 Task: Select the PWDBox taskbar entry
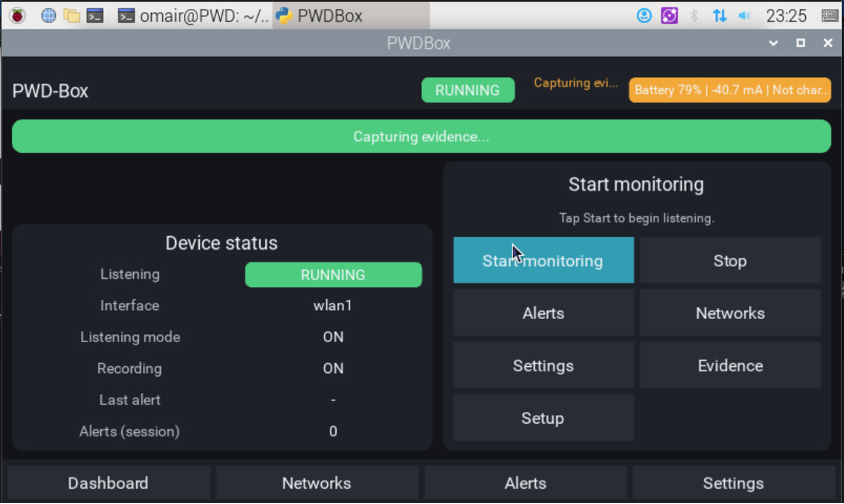tap(351, 16)
